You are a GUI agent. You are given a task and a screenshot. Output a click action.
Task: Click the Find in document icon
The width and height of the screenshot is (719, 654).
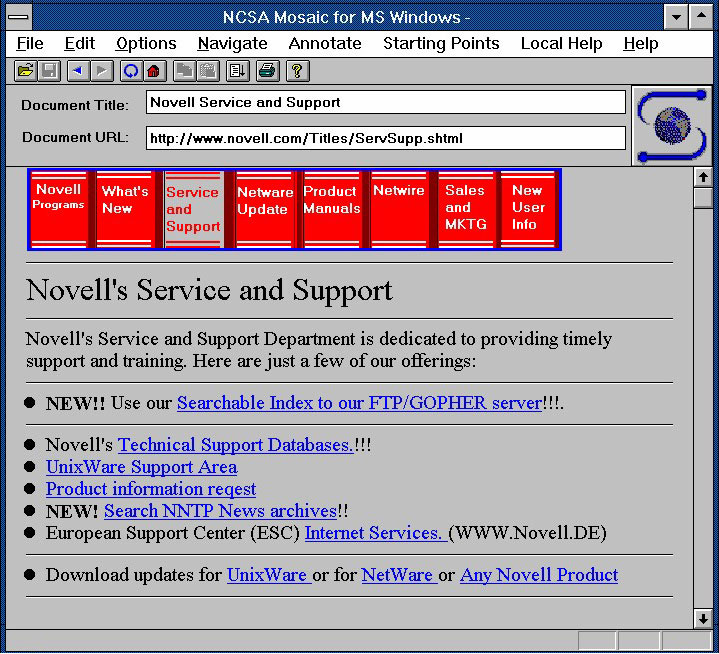pos(238,71)
